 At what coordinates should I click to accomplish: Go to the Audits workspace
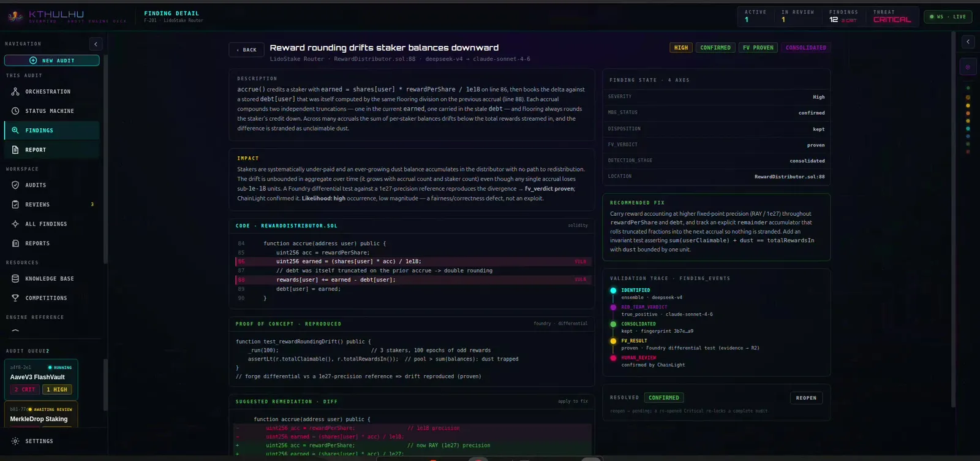(x=52, y=185)
